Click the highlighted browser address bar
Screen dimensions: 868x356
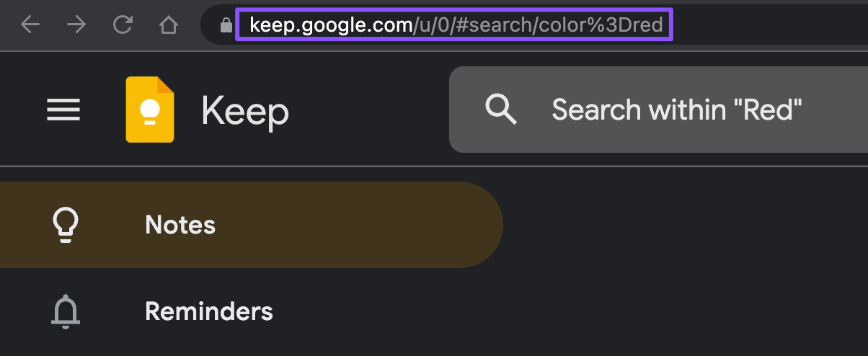click(454, 25)
